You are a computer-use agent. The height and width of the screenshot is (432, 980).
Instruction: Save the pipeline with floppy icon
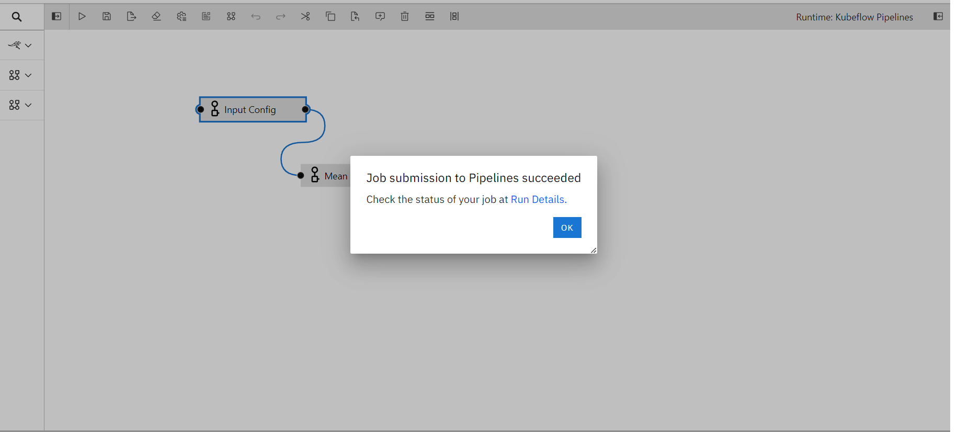pos(107,16)
